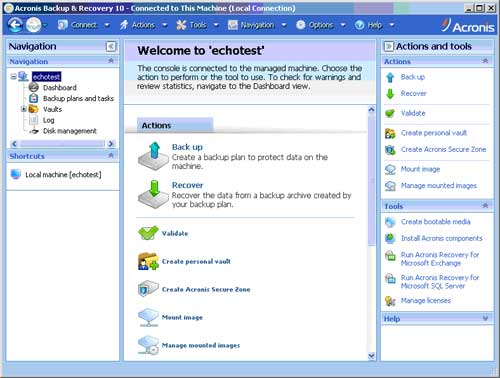Click Create personal vault in center list

(x=196, y=261)
